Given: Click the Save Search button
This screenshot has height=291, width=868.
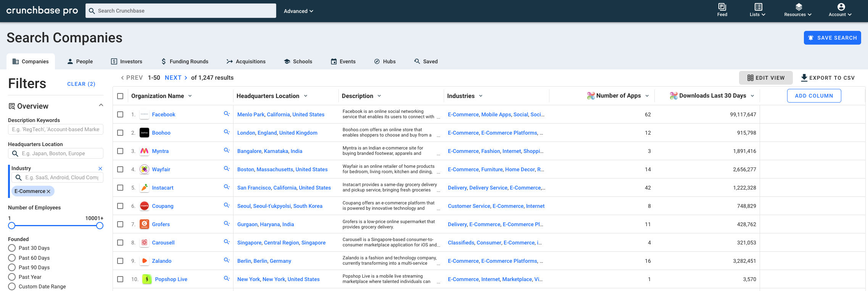Looking at the screenshot, I should pos(832,38).
